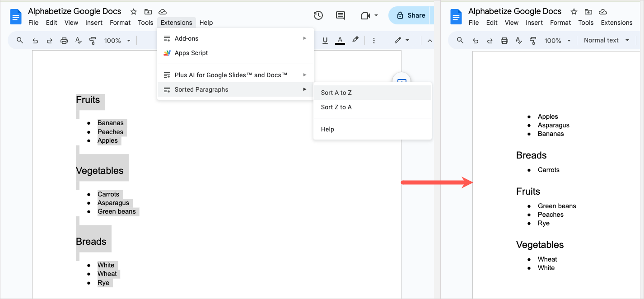Open Extensions menu in left window
This screenshot has height=299, width=644.
(x=177, y=23)
